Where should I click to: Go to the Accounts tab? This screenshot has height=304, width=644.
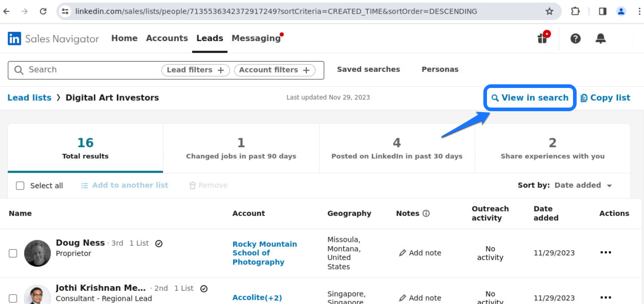click(x=167, y=38)
